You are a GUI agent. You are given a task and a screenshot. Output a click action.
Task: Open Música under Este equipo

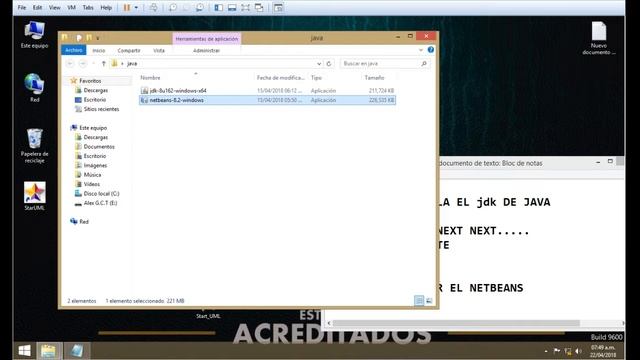tap(92, 175)
